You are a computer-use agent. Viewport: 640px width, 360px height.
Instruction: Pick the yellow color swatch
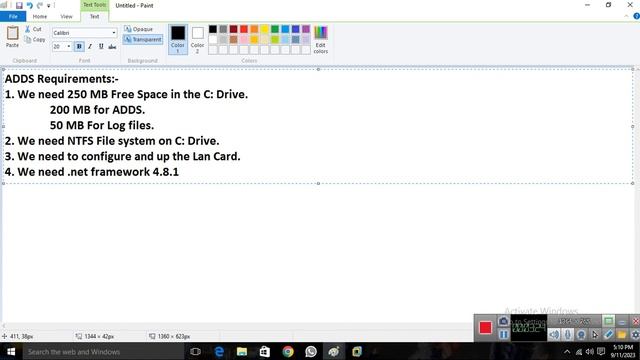(264, 29)
